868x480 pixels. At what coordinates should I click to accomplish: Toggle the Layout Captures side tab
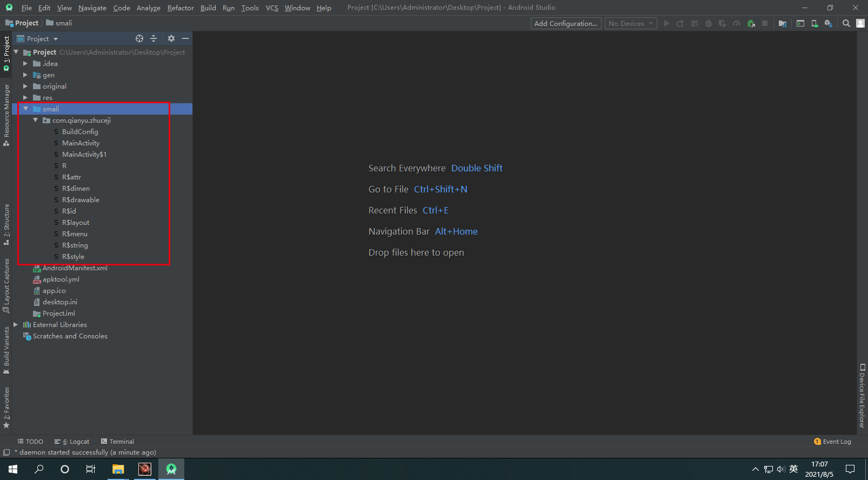coord(6,286)
